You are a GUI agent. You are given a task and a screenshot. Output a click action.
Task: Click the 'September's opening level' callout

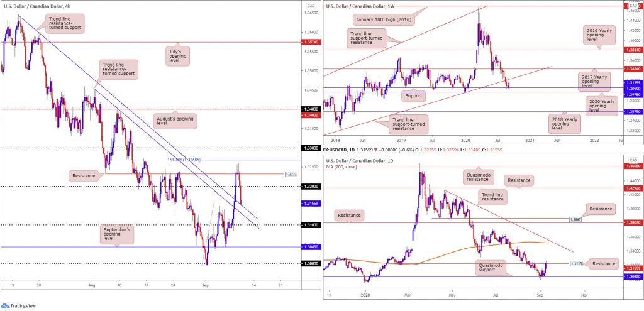point(116,236)
